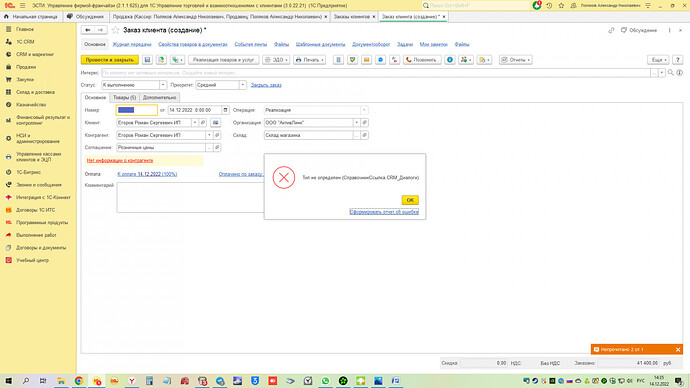This screenshot has width=690, height=388.
Task: Click the blue info circle toolbar icon
Action: point(450,60)
